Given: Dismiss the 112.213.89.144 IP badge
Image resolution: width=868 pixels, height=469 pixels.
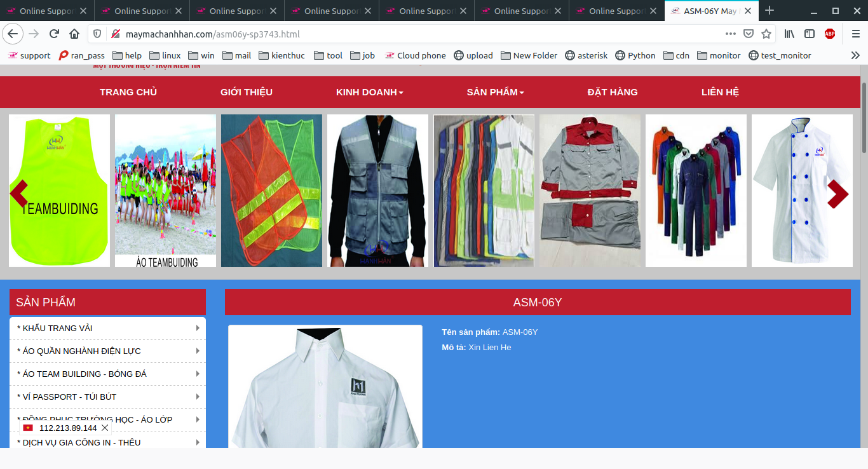Looking at the screenshot, I should pyautogui.click(x=105, y=428).
